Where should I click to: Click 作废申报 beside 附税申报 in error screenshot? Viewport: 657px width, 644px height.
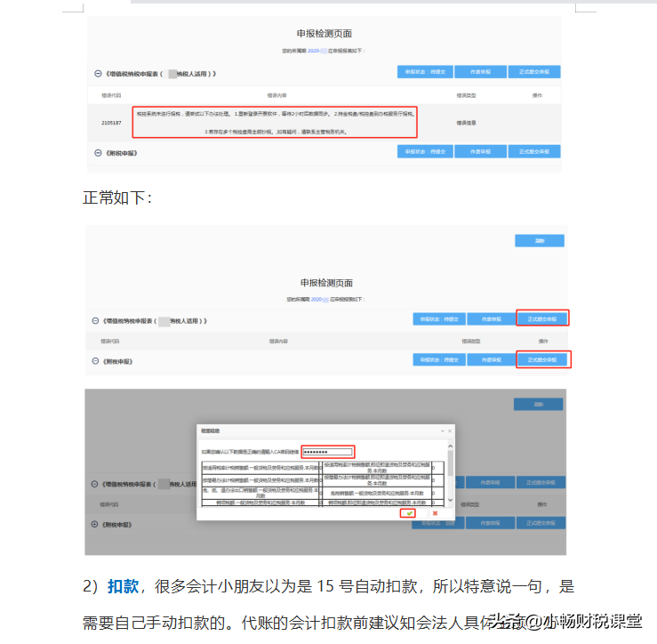[480, 151]
